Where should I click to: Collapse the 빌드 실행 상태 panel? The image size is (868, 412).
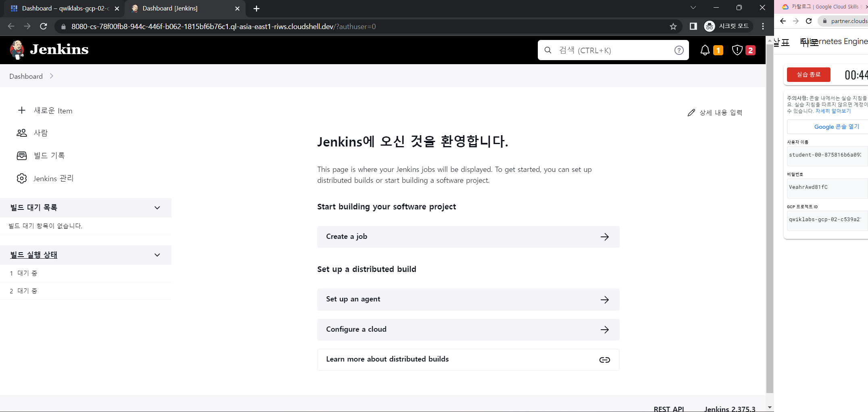click(x=157, y=255)
